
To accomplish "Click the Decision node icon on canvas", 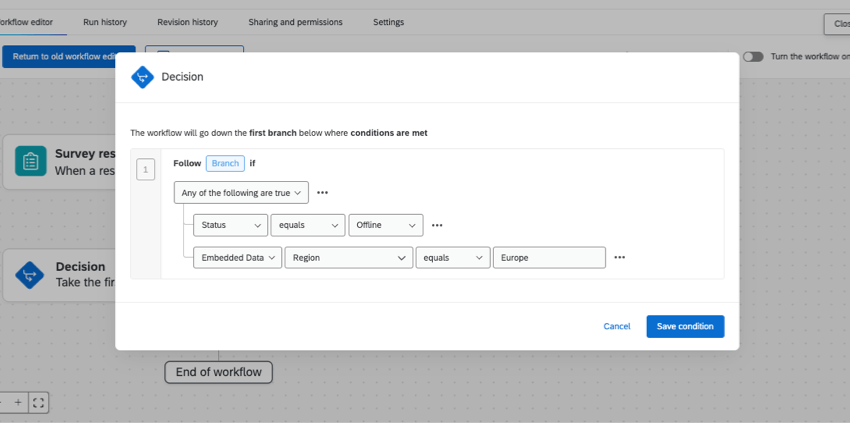I will [x=31, y=274].
